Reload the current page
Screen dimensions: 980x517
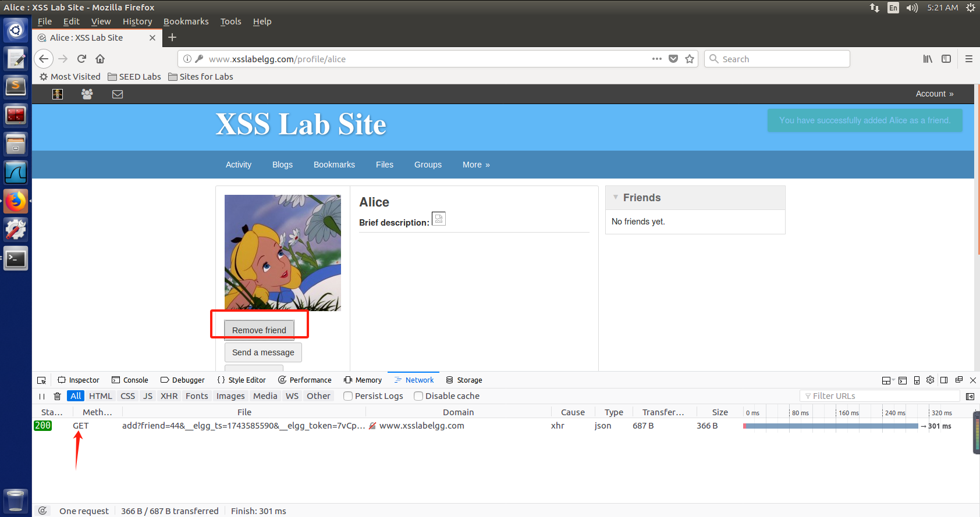(81, 59)
